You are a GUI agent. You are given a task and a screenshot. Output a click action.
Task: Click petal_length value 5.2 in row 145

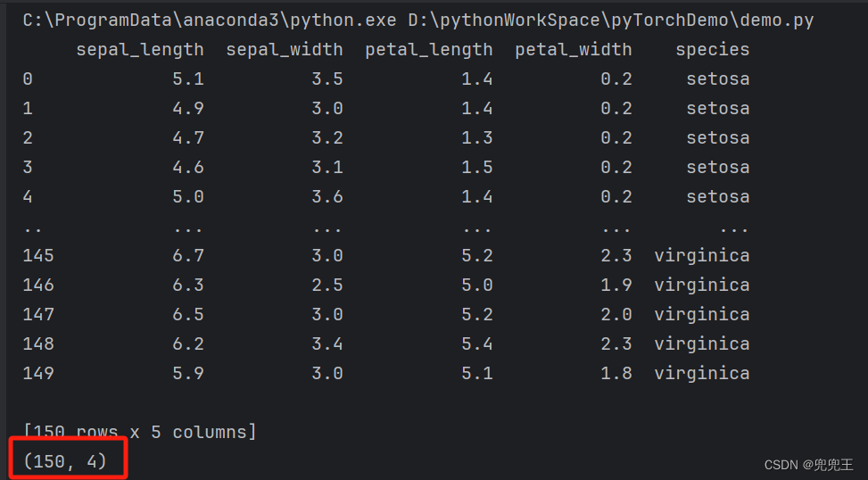477,256
